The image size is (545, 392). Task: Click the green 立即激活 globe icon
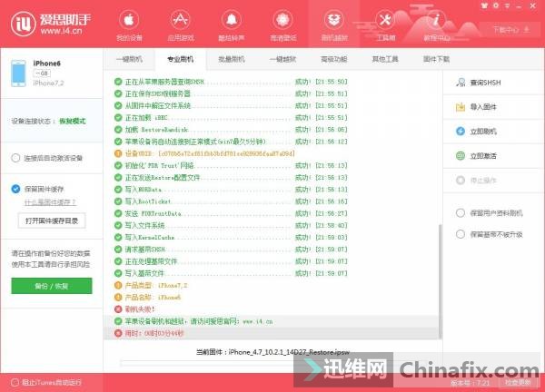click(x=461, y=156)
